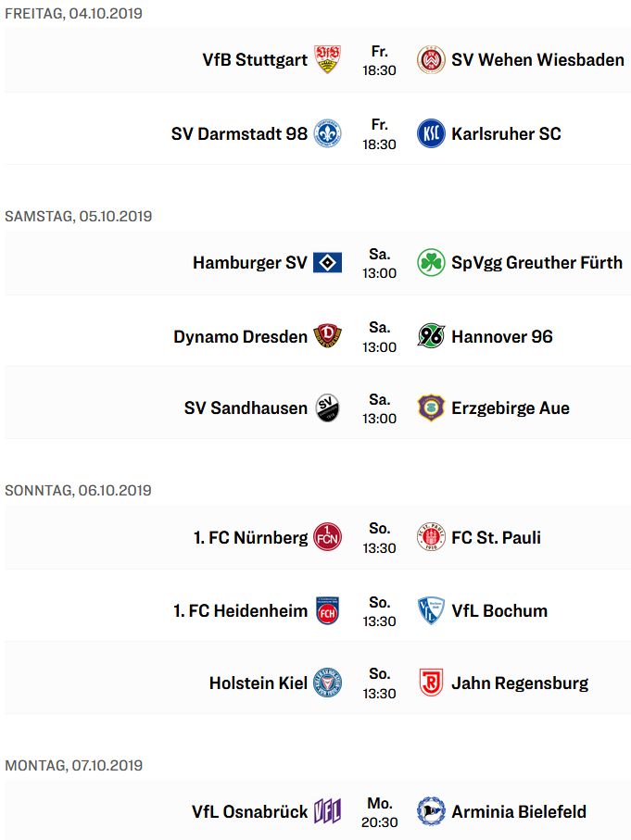Open the 1. FC Nürnberg team link

250,537
